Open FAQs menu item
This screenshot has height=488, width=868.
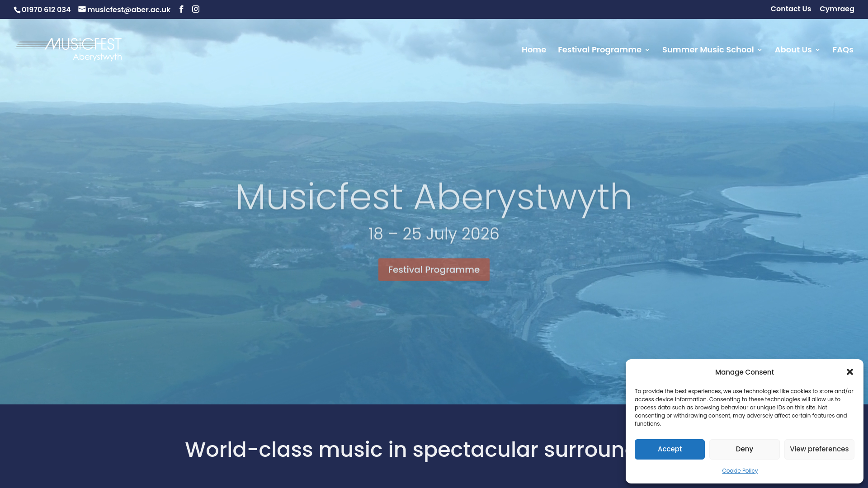[x=843, y=50]
